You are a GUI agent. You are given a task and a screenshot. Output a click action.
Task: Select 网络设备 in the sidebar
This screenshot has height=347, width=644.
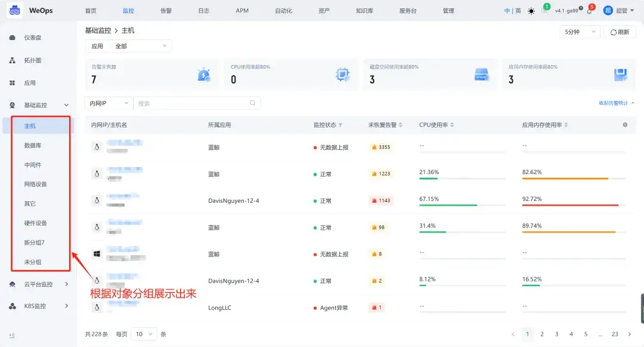36,184
